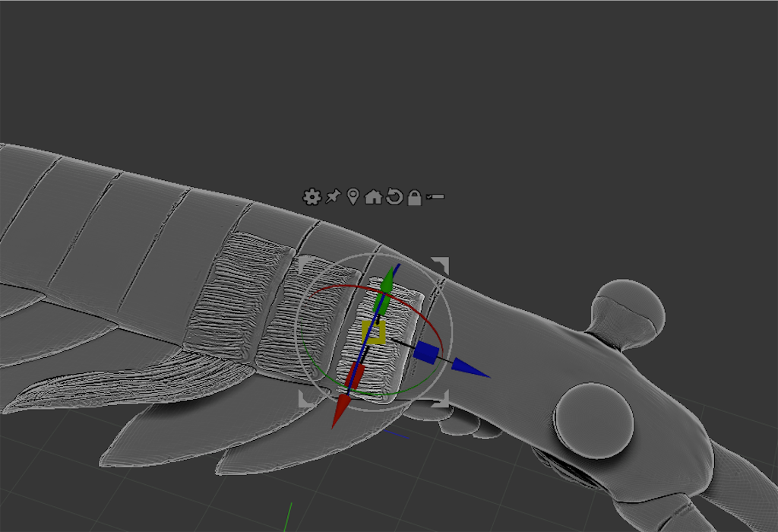Select the pivot location marker icon

click(x=353, y=196)
